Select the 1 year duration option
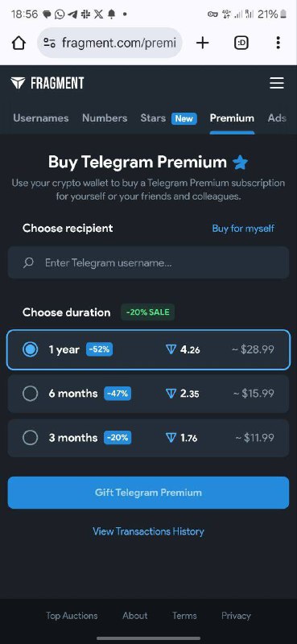Screen dimensions: 297x644 tap(148, 349)
